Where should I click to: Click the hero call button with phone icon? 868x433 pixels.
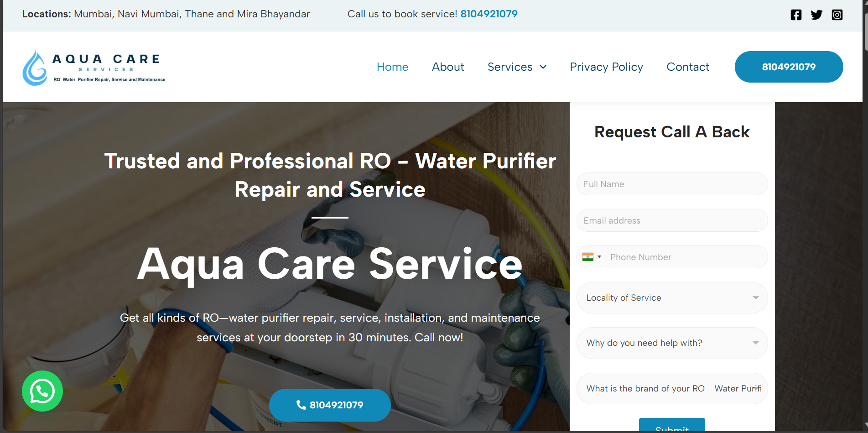point(330,405)
